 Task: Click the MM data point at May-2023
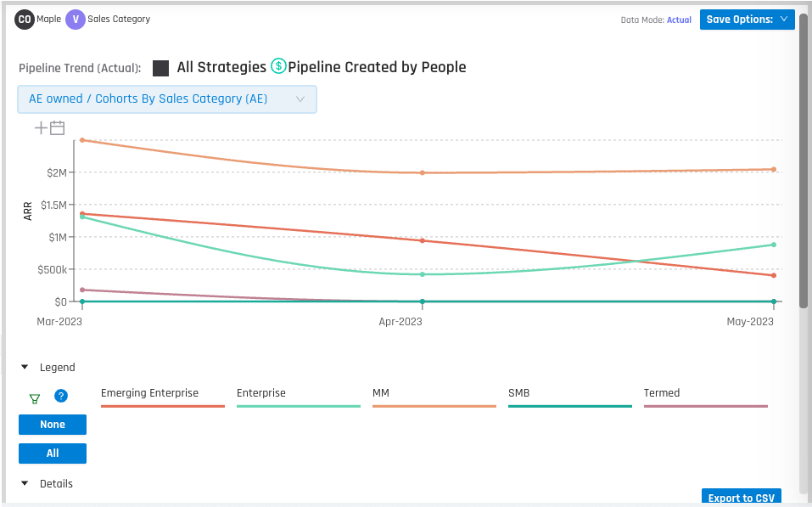coord(774,170)
